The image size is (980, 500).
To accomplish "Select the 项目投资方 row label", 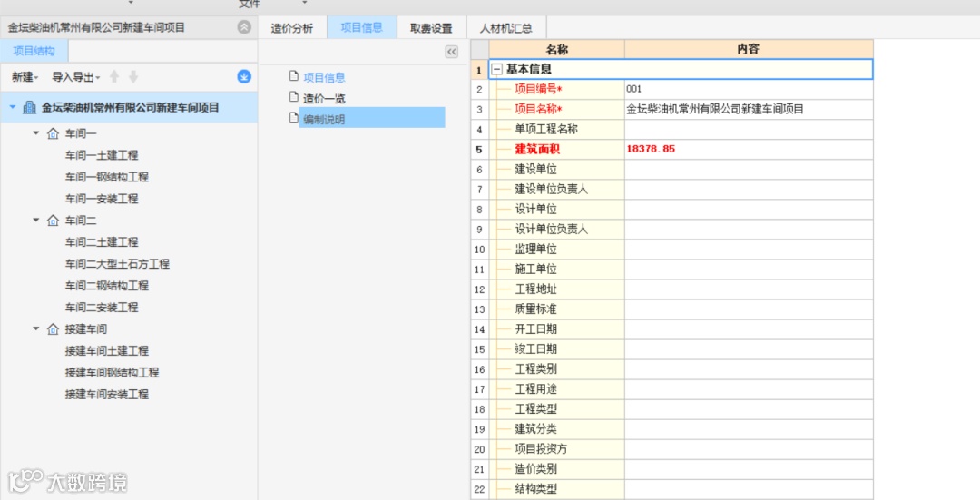I will pyautogui.click(x=541, y=449).
